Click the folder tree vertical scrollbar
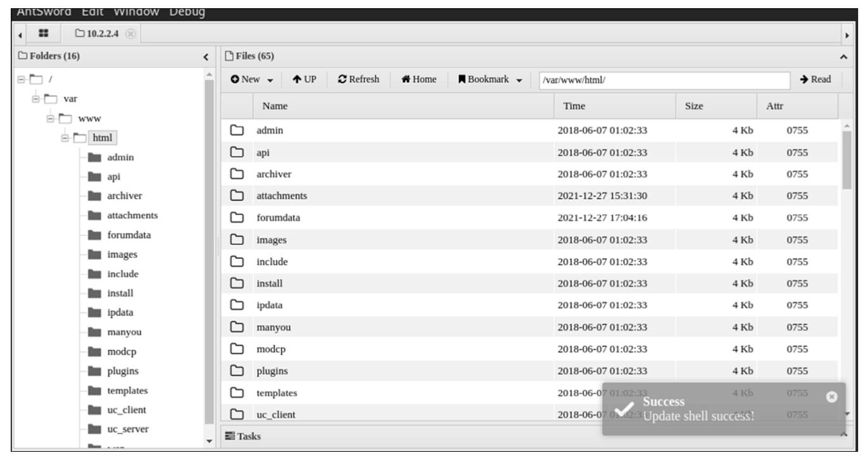The image size is (868, 460). (x=210, y=253)
